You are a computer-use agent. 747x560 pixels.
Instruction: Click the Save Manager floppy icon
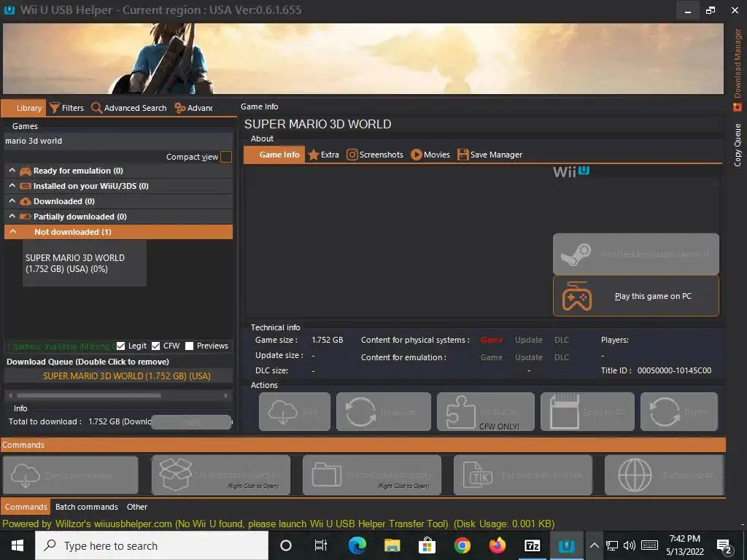[463, 155]
